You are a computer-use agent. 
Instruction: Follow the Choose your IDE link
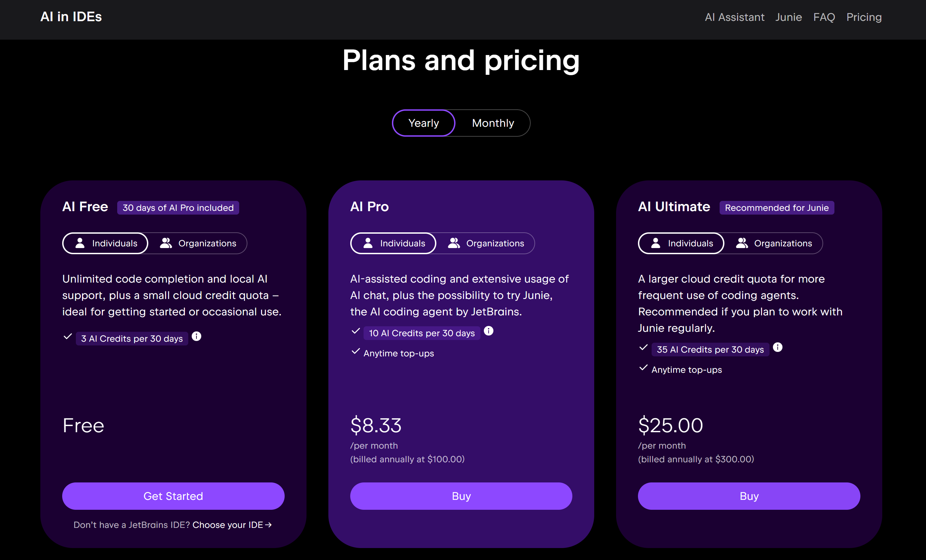click(x=228, y=525)
